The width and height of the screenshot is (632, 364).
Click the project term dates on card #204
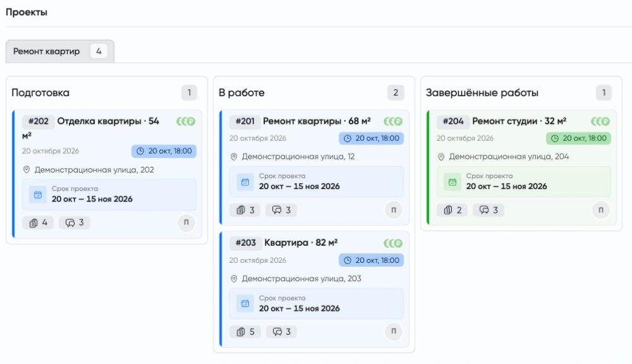pos(507,186)
